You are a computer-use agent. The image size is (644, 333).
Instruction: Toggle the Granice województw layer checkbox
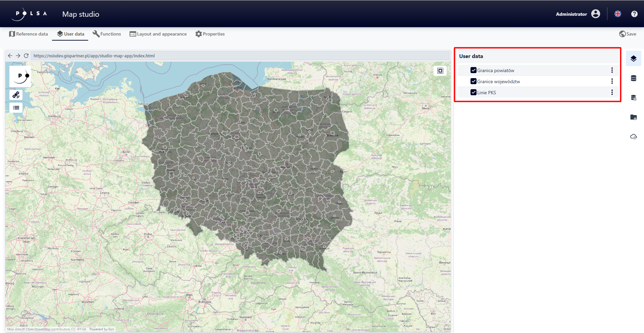tap(473, 81)
